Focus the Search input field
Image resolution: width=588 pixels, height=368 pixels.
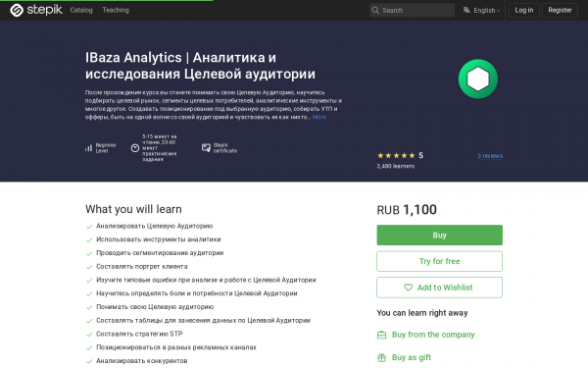[412, 11]
